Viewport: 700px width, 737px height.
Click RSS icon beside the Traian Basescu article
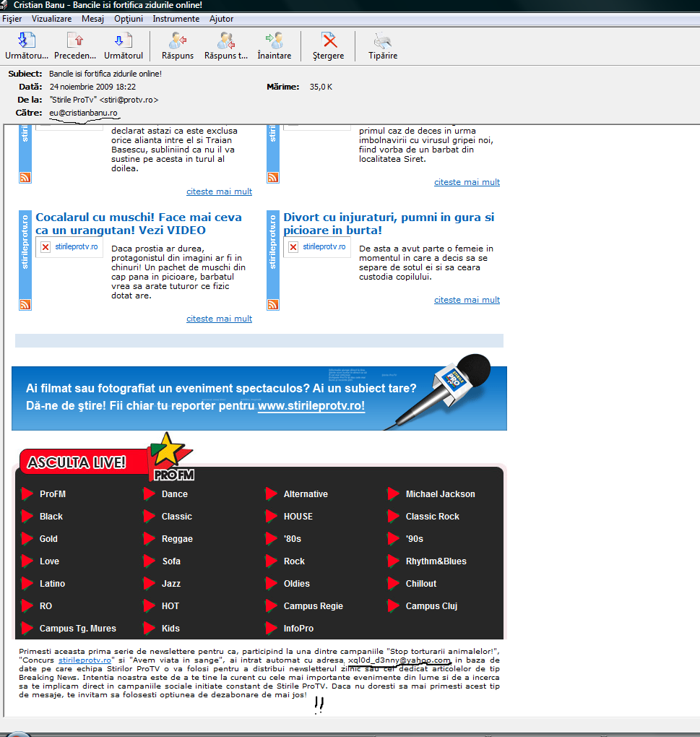[25, 177]
